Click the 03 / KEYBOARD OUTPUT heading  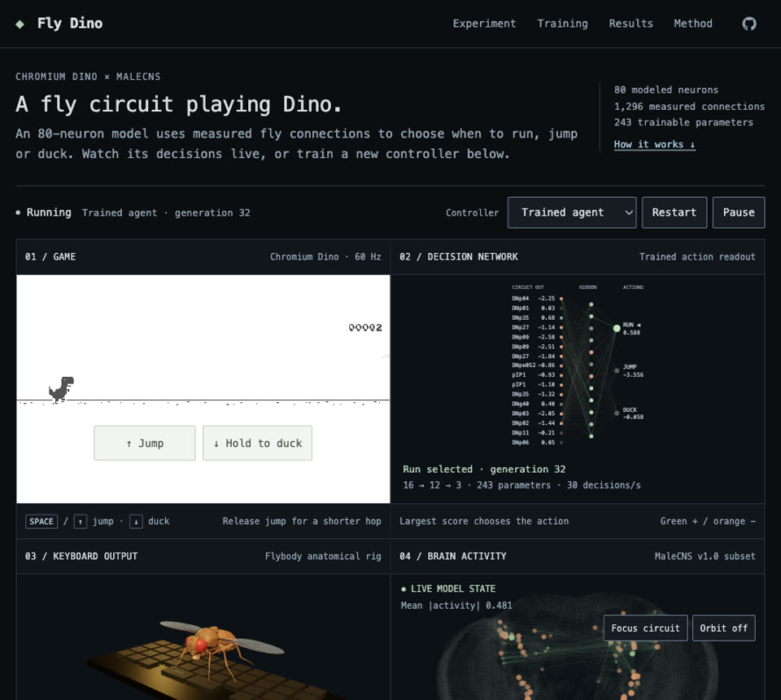pyautogui.click(x=81, y=556)
